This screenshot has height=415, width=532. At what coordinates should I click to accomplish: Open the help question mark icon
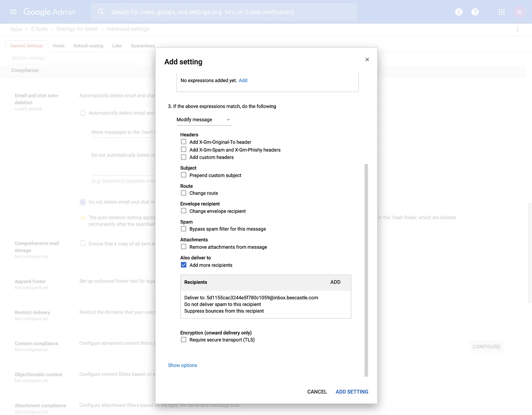pyautogui.click(x=475, y=12)
